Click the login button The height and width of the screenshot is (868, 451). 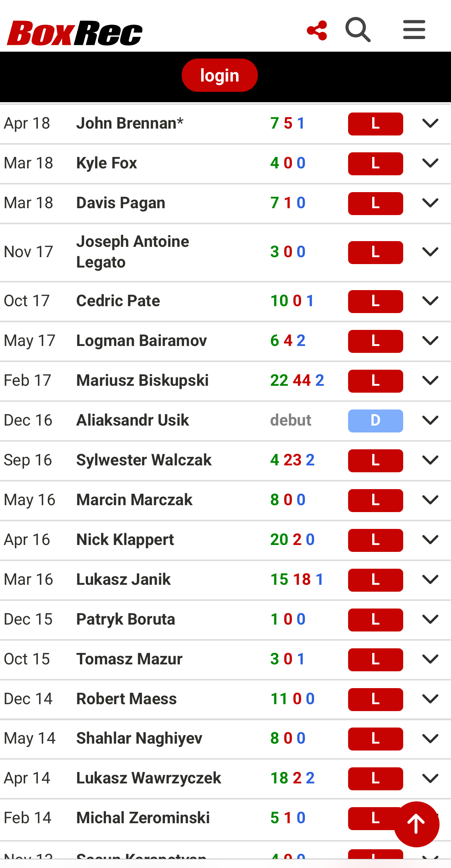click(220, 75)
